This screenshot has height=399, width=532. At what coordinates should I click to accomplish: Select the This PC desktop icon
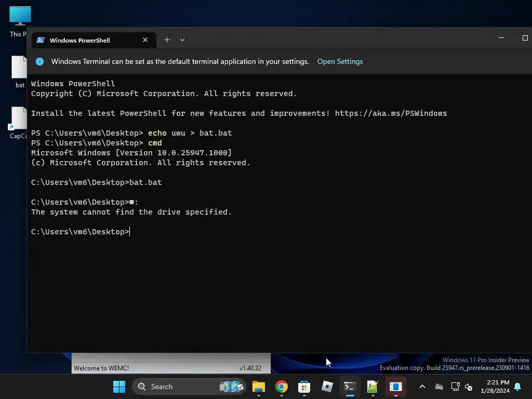[19, 21]
